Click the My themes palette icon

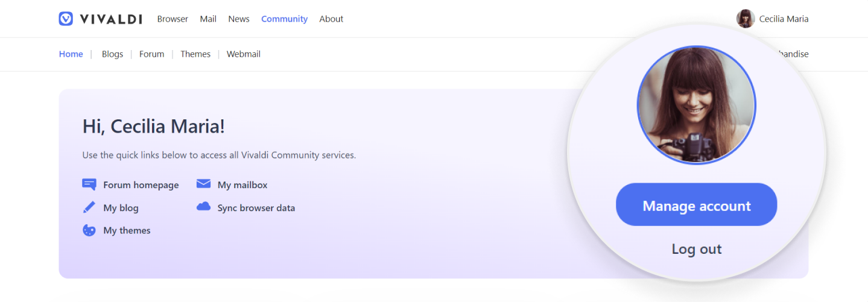coord(89,230)
